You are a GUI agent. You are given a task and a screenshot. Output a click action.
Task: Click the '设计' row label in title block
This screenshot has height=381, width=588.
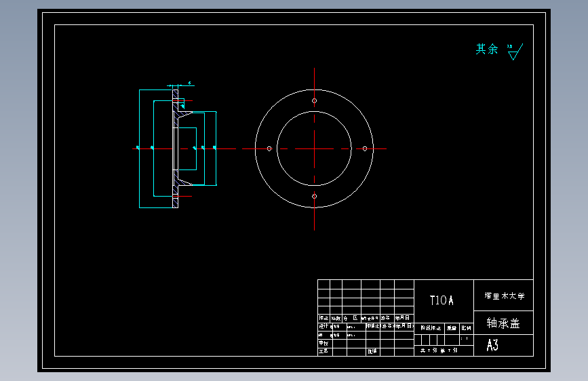[324, 326]
